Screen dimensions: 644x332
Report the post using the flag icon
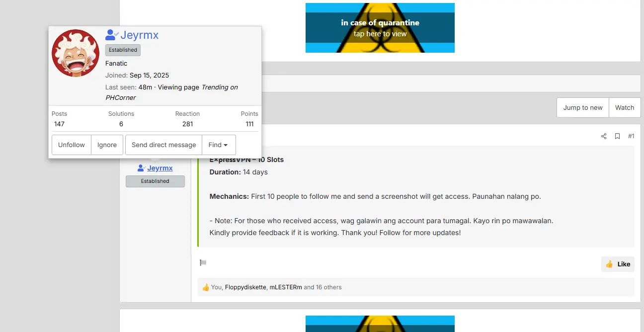coord(203,262)
